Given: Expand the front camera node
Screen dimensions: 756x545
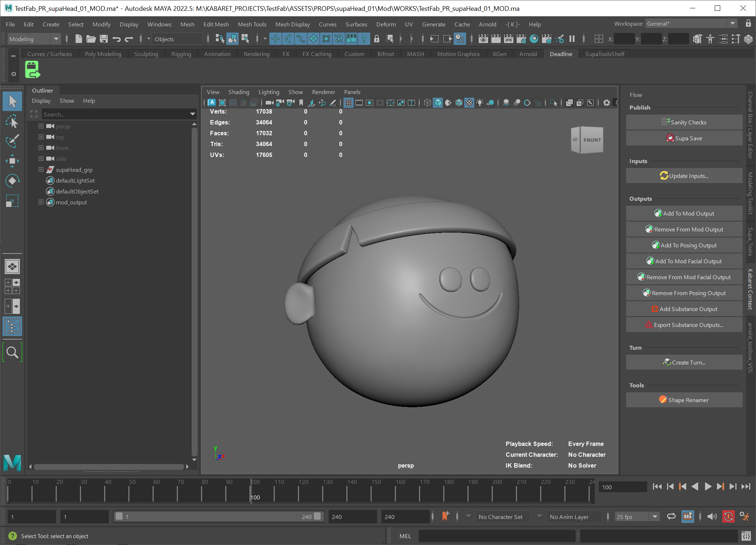Looking at the screenshot, I should click(41, 148).
